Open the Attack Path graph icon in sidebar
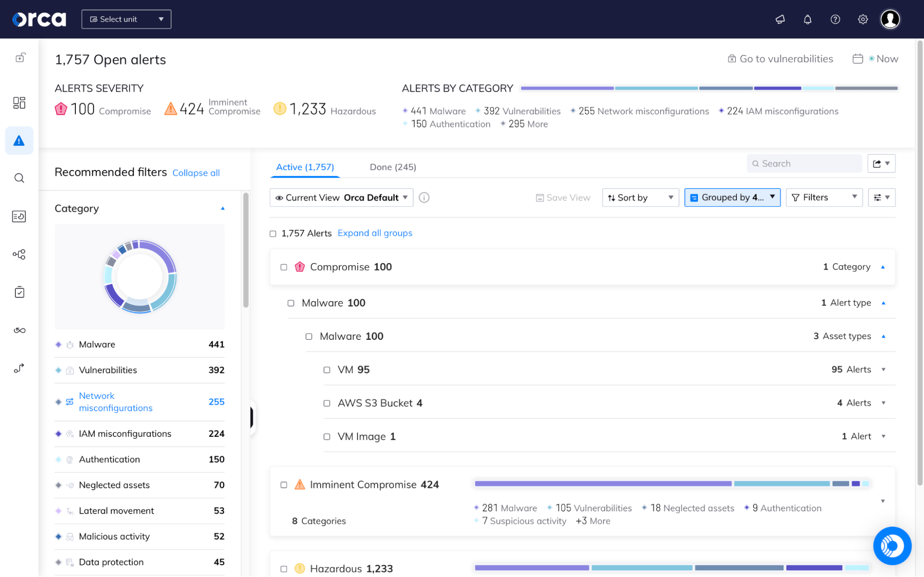The width and height of the screenshot is (924, 577). coord(19,254)
